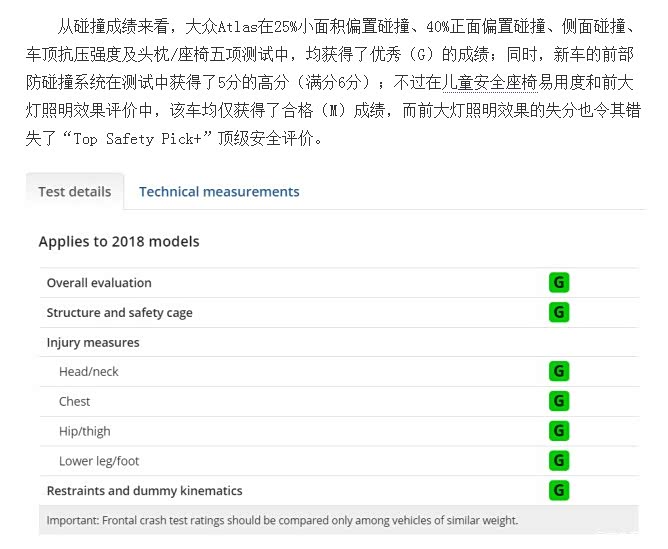
Task: Click the Injury measures heading
Action: pos(93,343)
